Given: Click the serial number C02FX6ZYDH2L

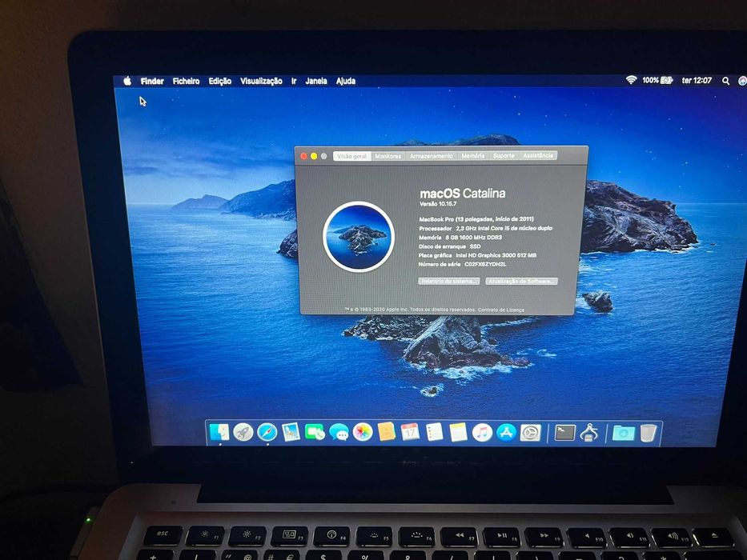Looking at the screenshot, I should (x=485, y=264).
